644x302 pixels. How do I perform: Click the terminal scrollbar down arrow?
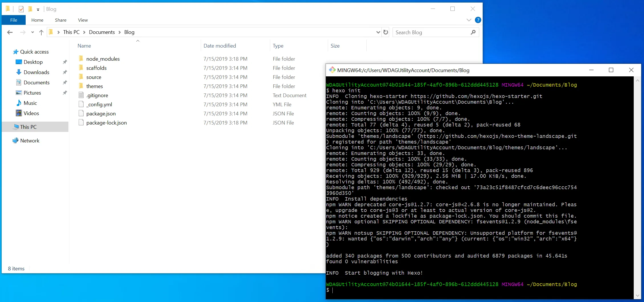point(637,296)
